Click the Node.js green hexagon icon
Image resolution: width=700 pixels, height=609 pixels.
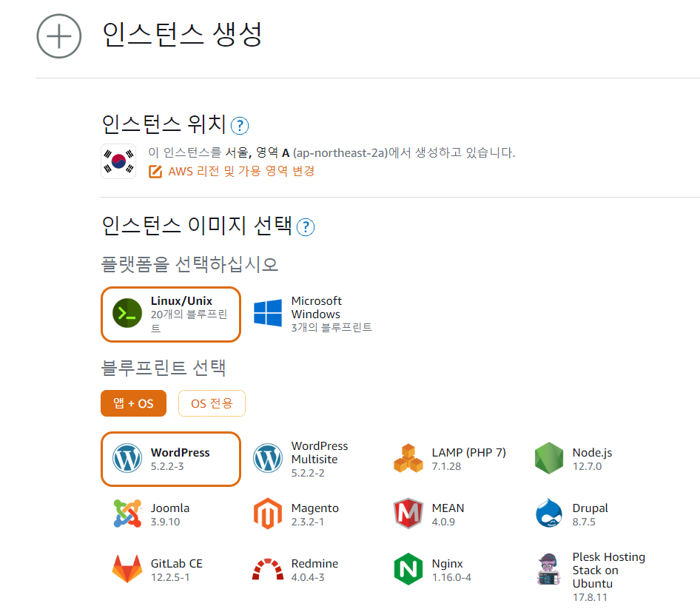pyautogui.click(x=549, y=459)
